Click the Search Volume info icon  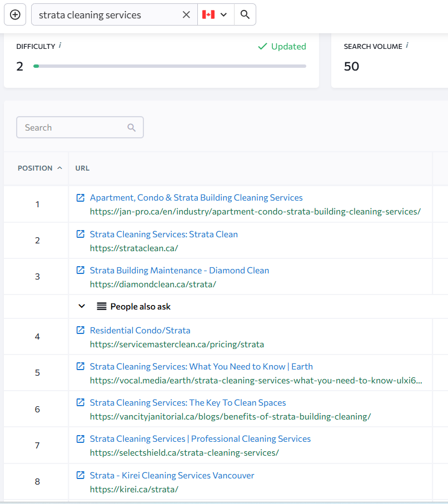coord(407,46)
